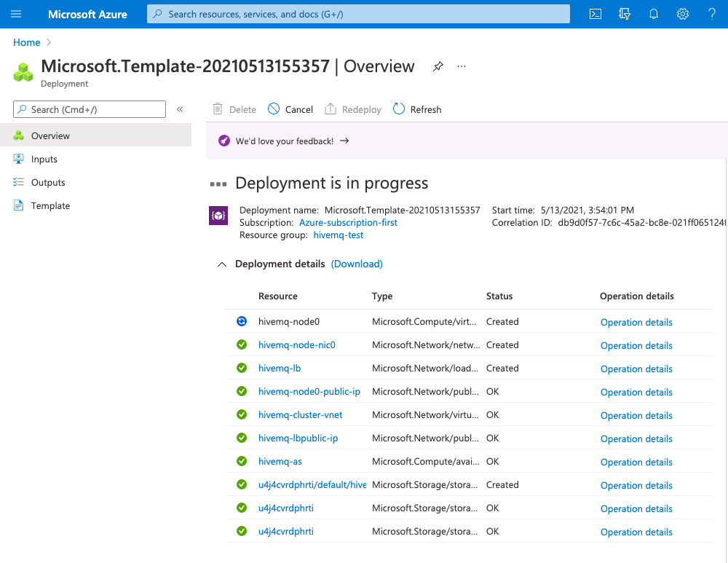Open u4j4cvrdphrti/default/hive resource link
Screen dimensions: 728x563
(x=312, y=484)
